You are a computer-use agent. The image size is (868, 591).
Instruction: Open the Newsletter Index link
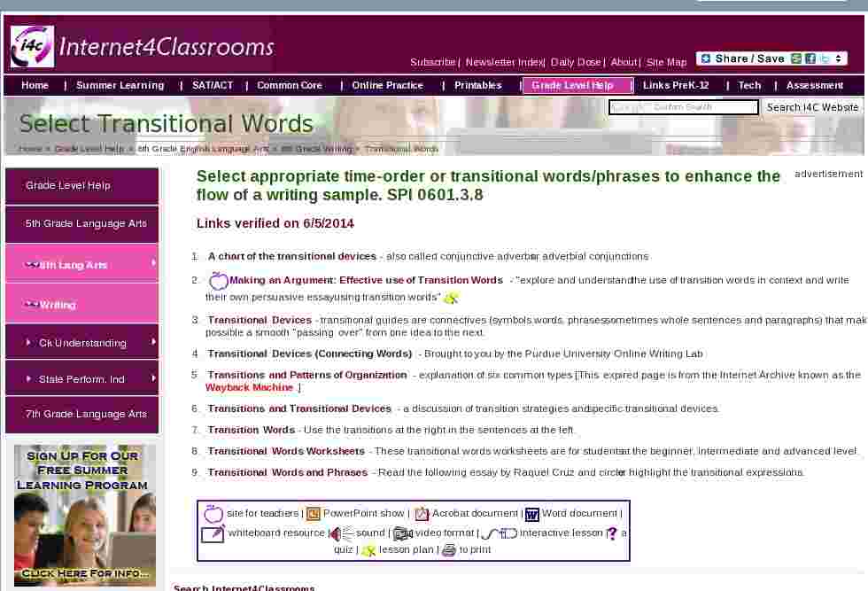point(504,62)
